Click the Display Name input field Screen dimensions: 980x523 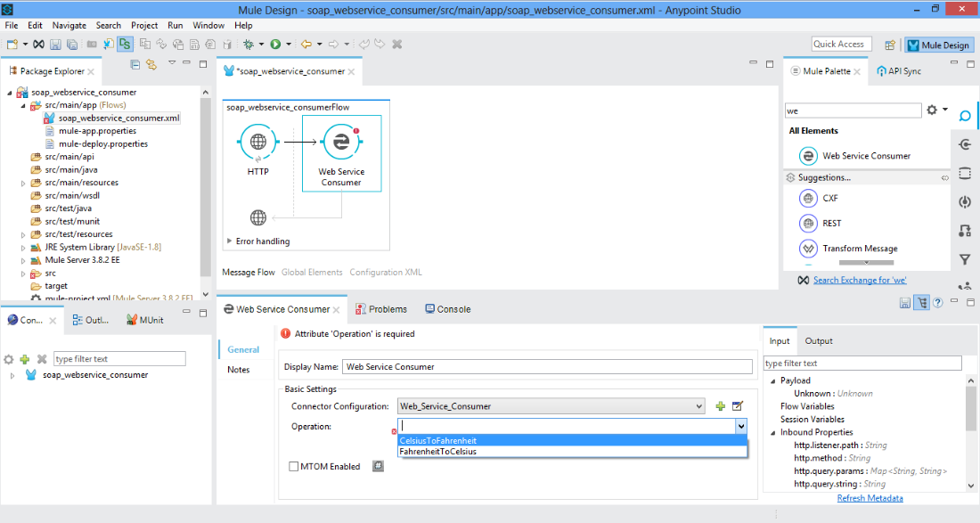(x=547, y=367)
